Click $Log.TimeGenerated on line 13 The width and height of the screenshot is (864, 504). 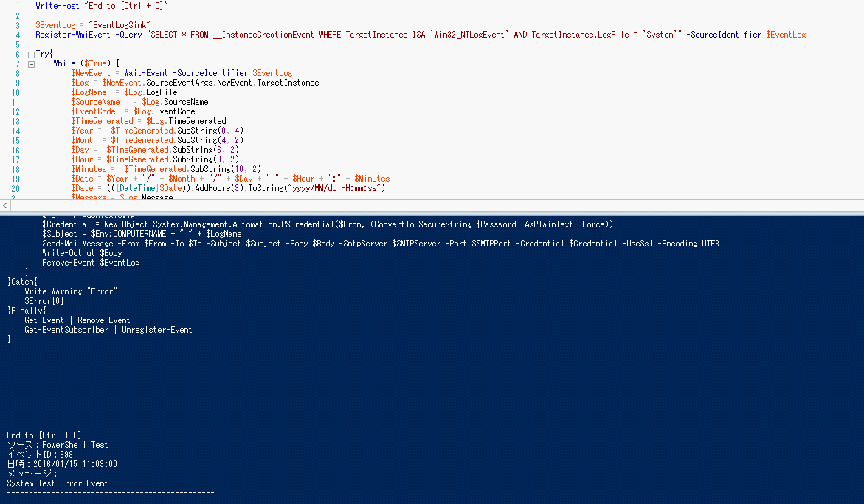click(x=186, y=121)
